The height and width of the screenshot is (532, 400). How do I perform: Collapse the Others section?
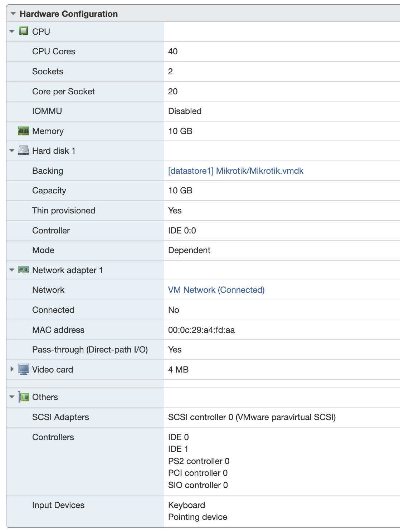[x=12, y=397]
